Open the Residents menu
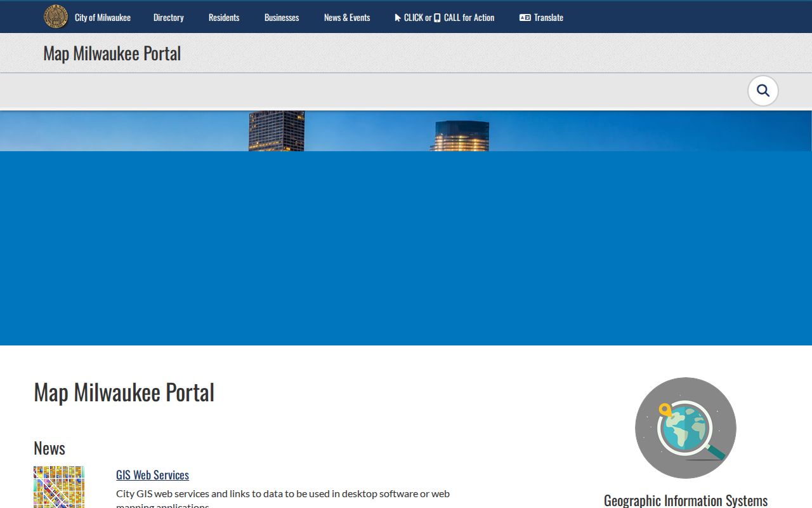812x508 pixels. [224, 18]
